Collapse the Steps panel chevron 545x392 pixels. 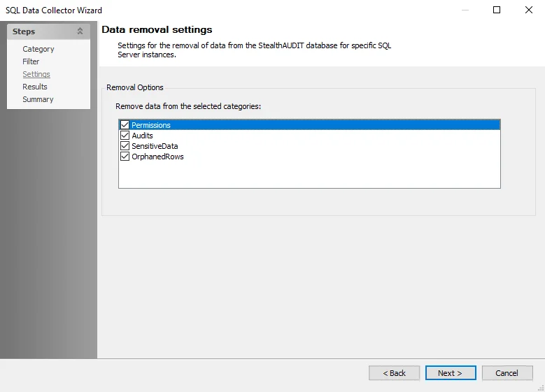(80, 31)
